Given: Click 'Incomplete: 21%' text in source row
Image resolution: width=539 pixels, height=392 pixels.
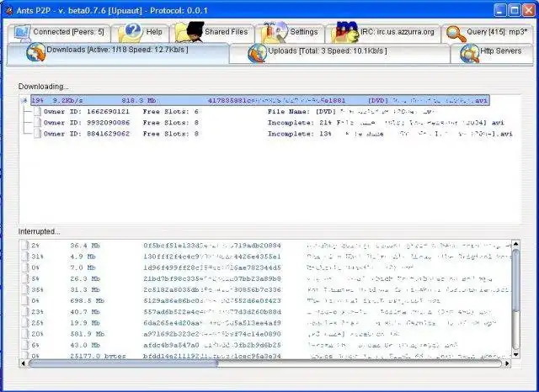Looking at the screenshot, I should 300,123.
